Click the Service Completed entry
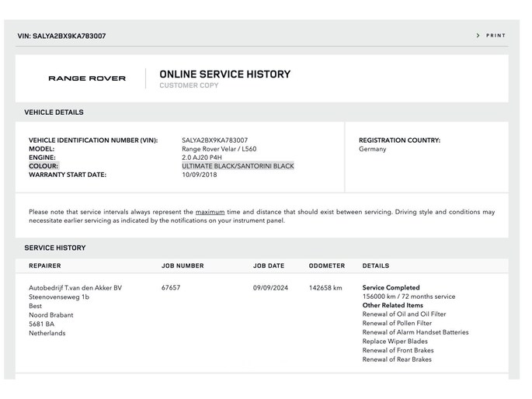The width and height of the screenshot is (532, 399). click(391, 288)
